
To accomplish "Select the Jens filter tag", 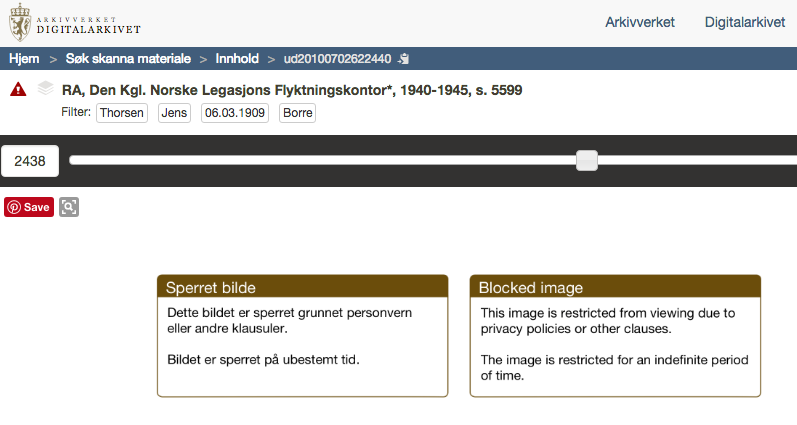I will click(174, 113).
